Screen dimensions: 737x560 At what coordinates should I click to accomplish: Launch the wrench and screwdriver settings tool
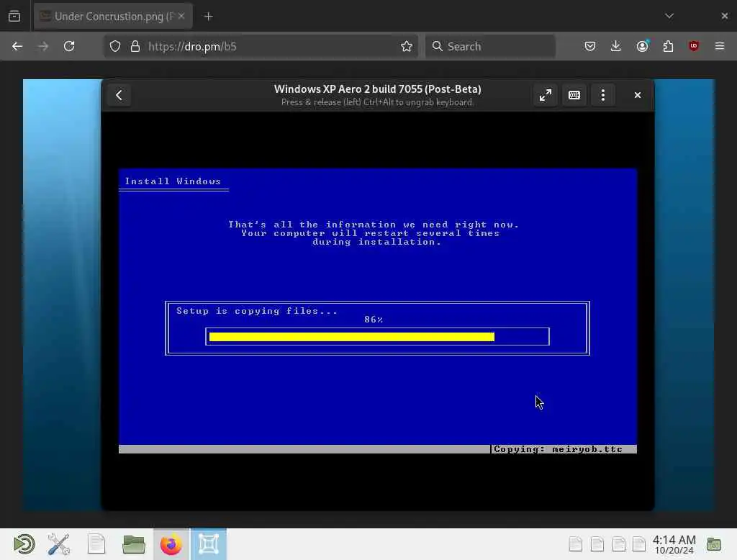(x=59, y=544)
